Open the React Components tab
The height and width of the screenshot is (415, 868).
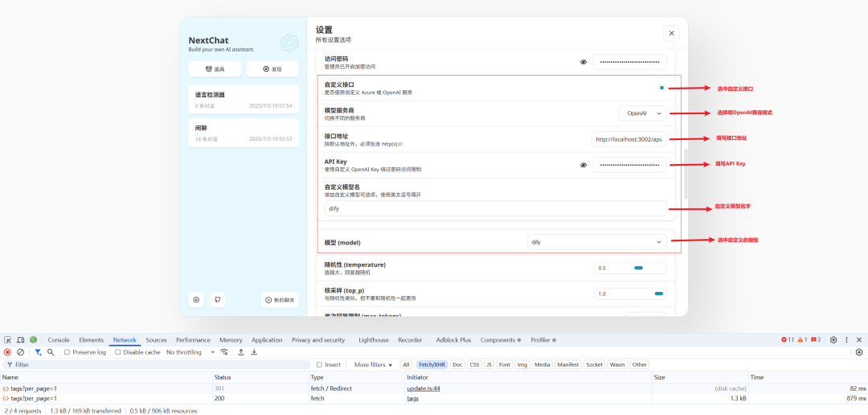pyautogui.click(x=501, y=339)
